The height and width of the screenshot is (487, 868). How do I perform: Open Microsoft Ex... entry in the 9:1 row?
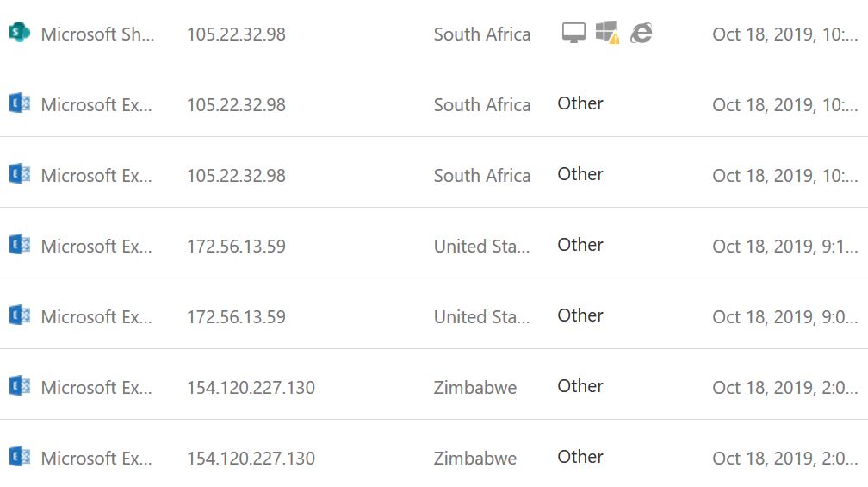point(97,247)
